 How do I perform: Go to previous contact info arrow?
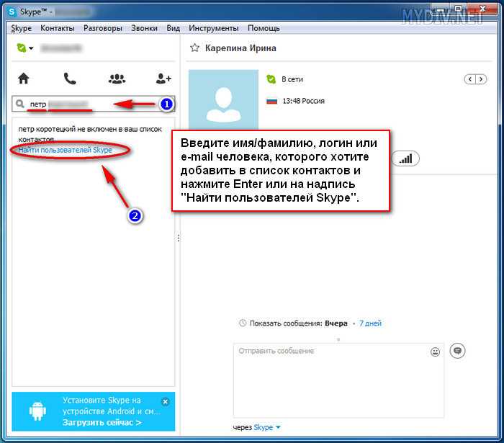tap(470, 79)
